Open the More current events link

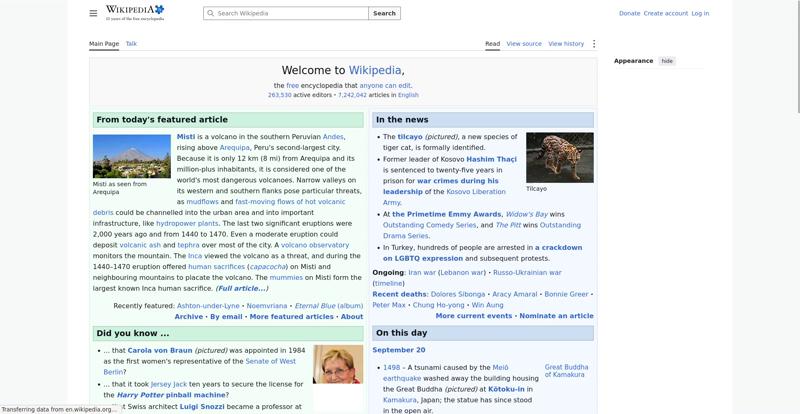[x=473, y=316]
